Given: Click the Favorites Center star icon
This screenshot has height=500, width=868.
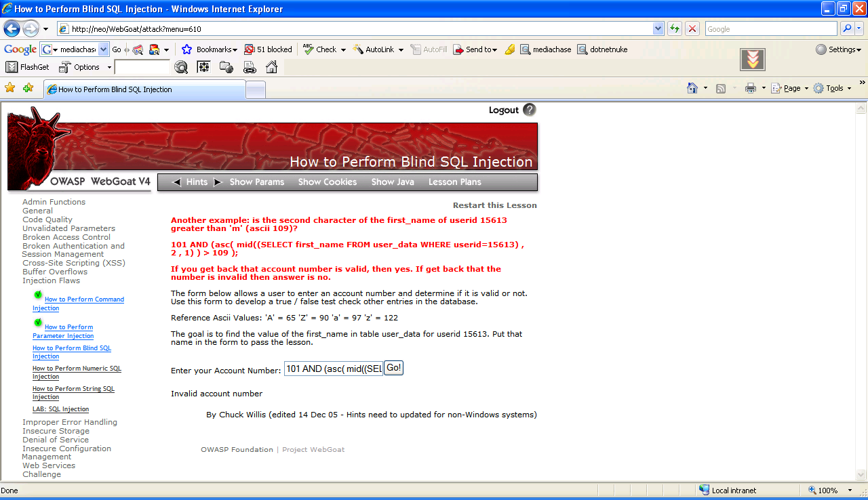Looking at the screenshot, I should (10, 88).
